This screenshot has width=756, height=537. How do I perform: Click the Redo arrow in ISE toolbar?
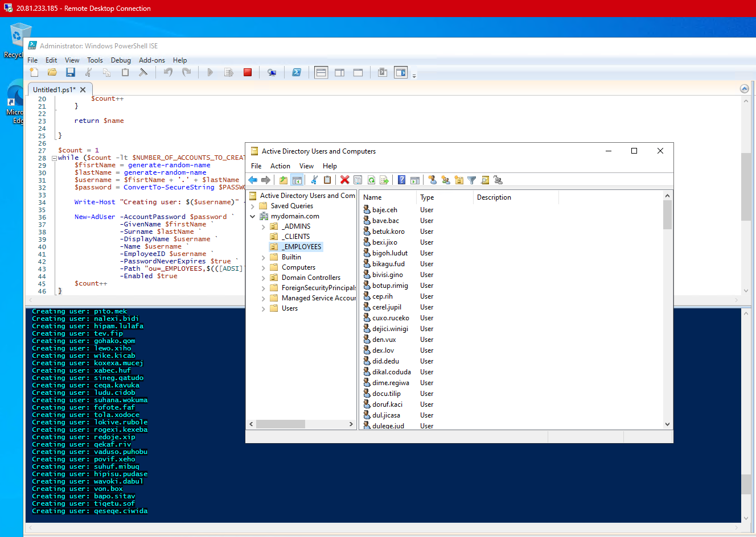click(186, 72)
